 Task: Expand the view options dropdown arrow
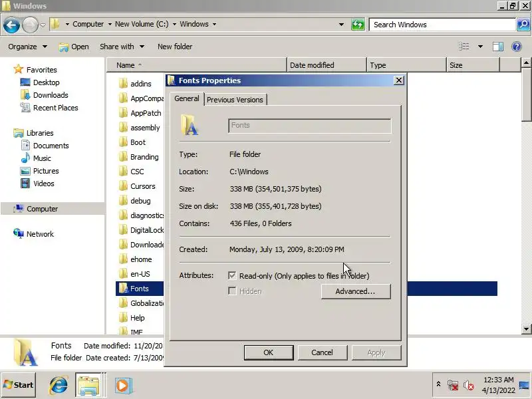coord(480,47)
